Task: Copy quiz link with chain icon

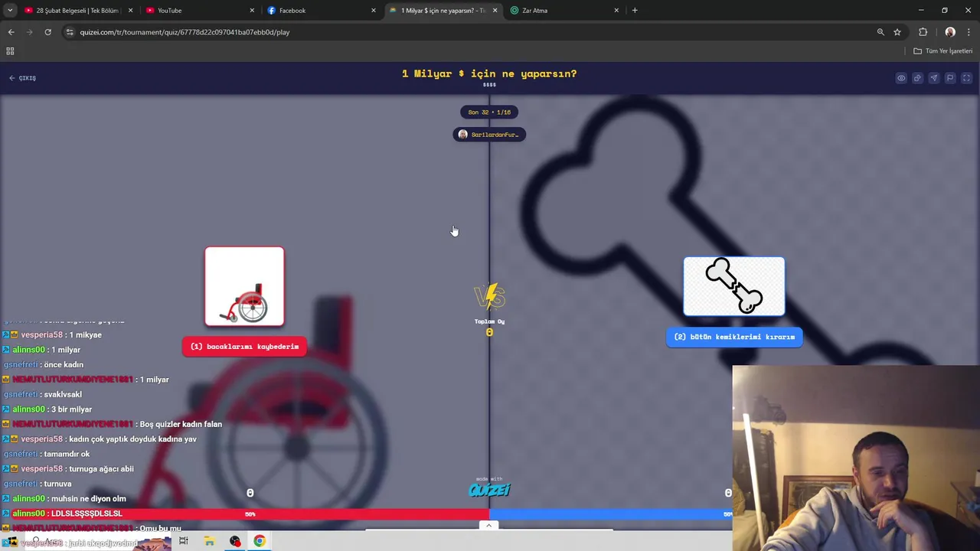Action: tap(917, 78)
